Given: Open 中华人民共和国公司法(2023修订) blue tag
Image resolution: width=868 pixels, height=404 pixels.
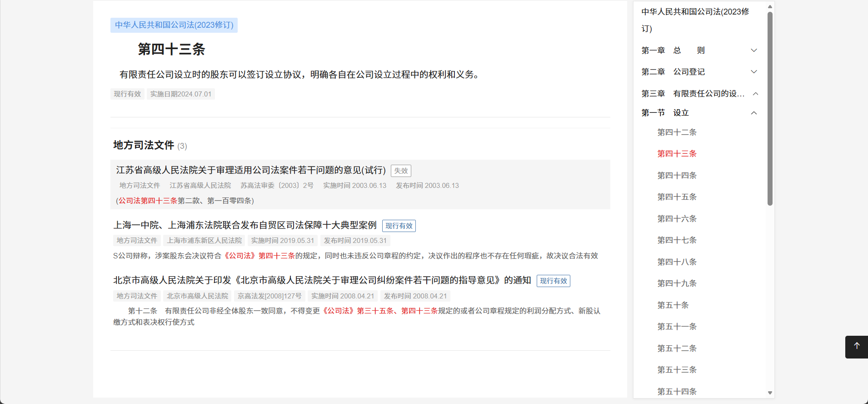Looking at the screenshot, I should pyautogui.click(x=174, y=25).
